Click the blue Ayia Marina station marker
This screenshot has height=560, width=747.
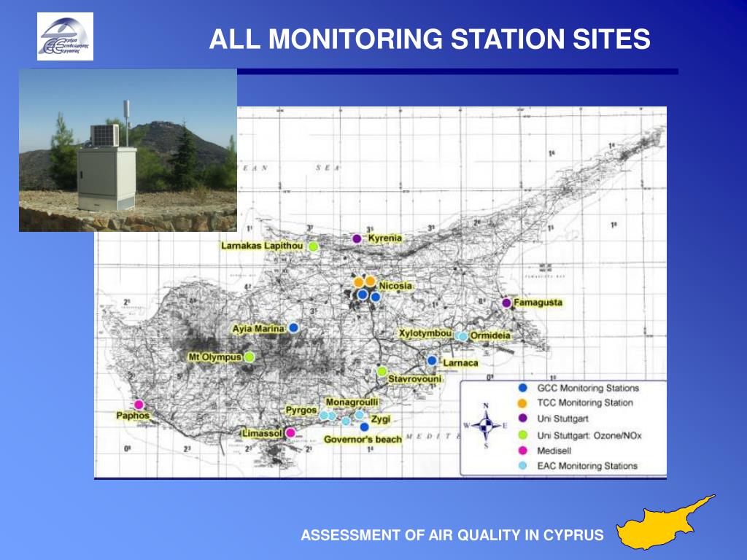point(293,327)
